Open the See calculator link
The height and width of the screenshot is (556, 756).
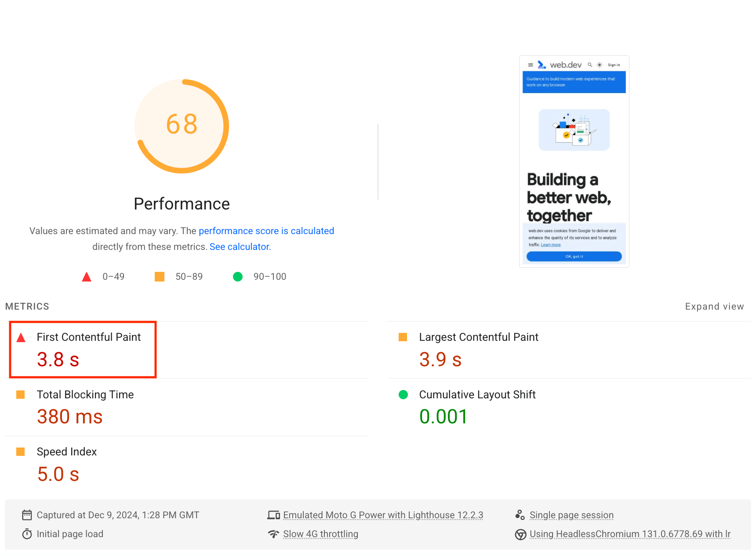239,246
